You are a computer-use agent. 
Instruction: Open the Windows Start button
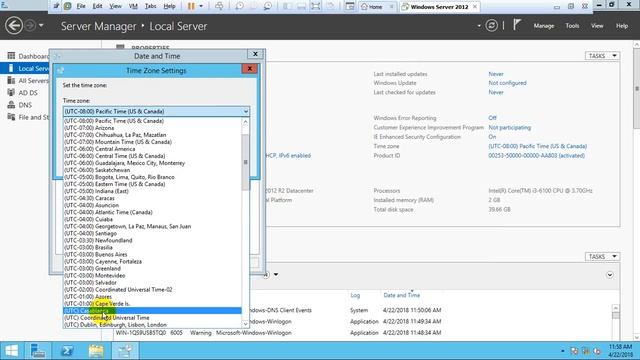click(11, 351)
